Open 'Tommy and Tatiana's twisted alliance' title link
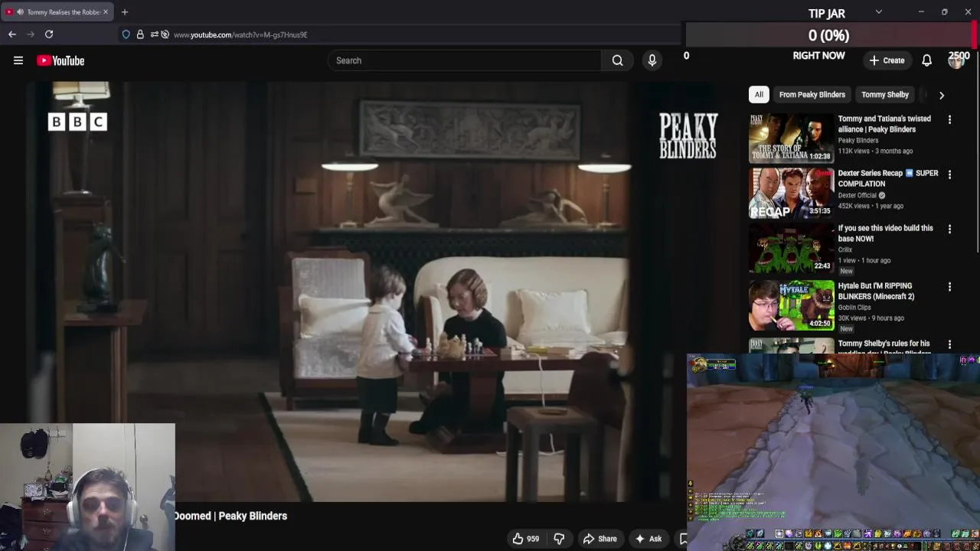Screen dimensions: 980x551 (884, 124)
